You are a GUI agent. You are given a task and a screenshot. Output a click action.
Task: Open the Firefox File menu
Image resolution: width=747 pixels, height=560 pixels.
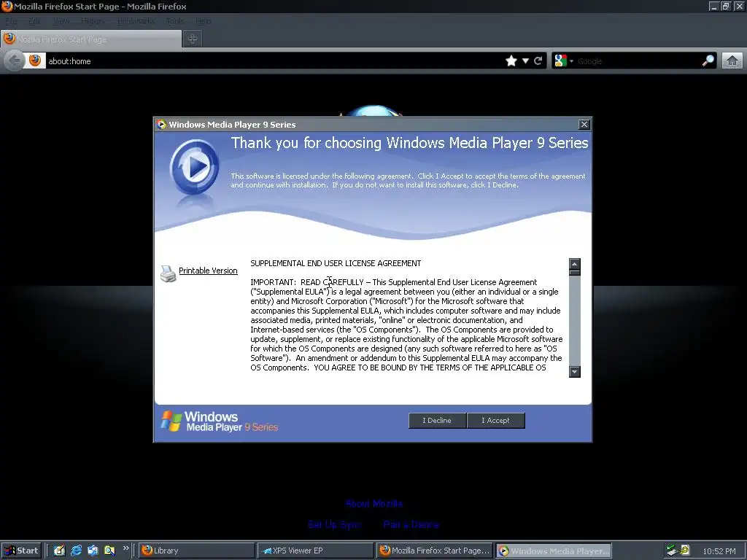point(11,21)
